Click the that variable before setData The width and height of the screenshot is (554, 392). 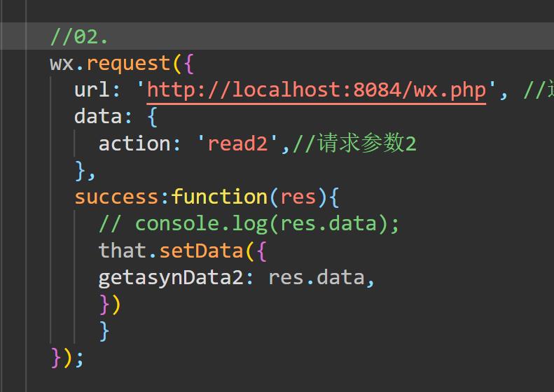(123, 250)
